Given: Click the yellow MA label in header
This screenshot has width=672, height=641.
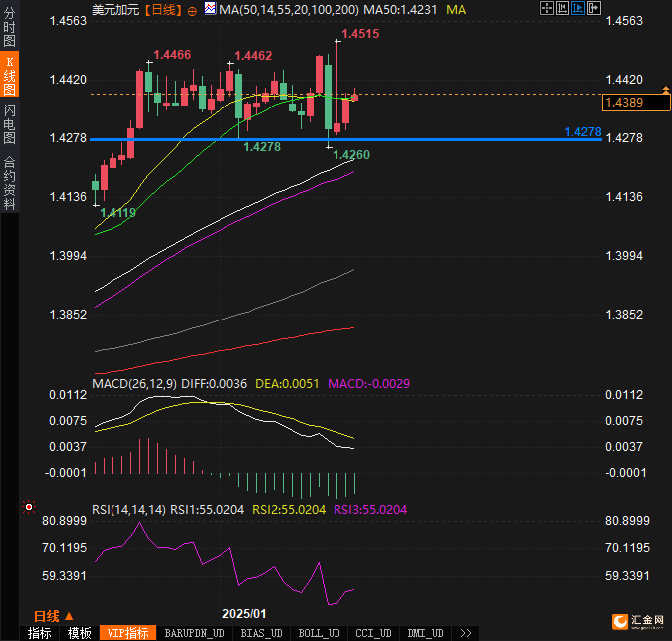Looking at the screenshot, I should pyautogui.click(x=456, y=9).
